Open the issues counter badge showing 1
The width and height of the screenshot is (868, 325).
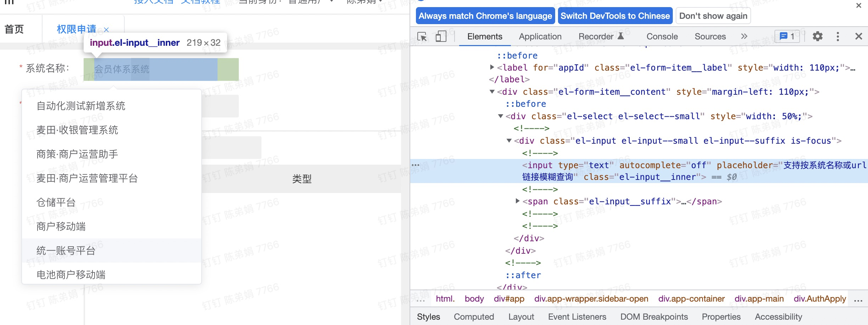tap(787, 36)
